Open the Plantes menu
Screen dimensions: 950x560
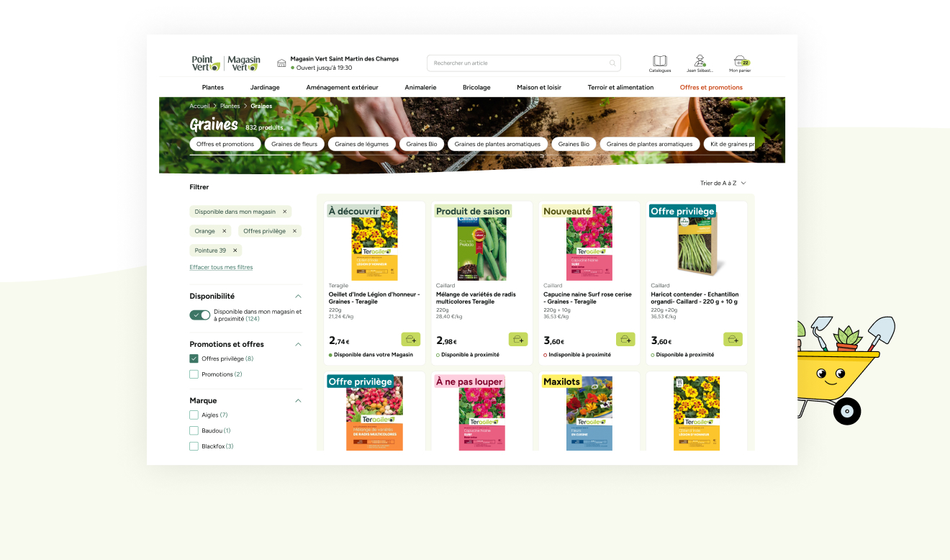(213, 87)
